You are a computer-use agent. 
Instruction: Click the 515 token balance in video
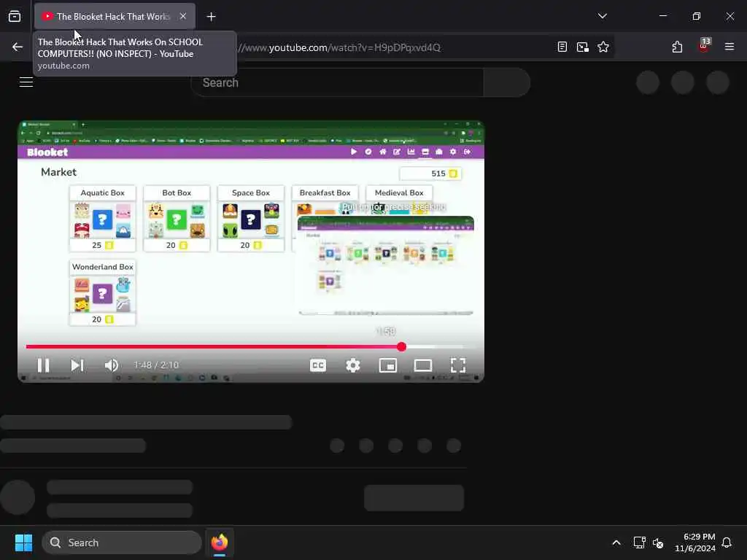pos(430,174)
